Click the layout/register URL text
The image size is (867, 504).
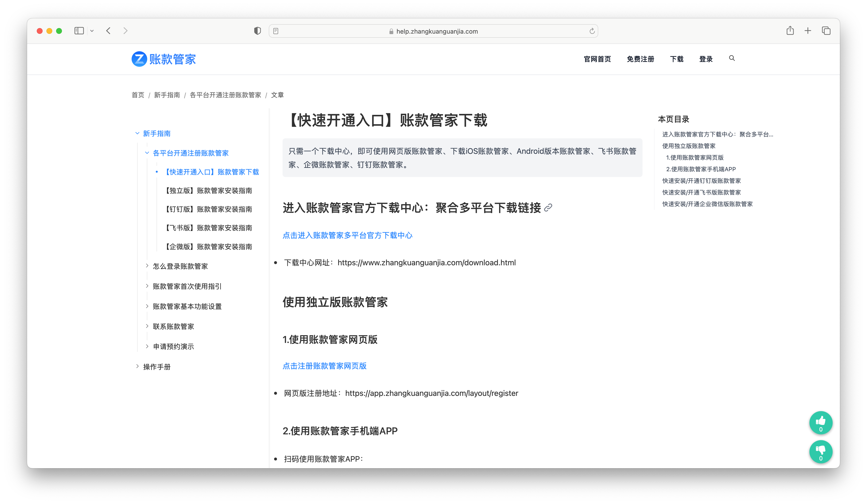pos(431,393)
